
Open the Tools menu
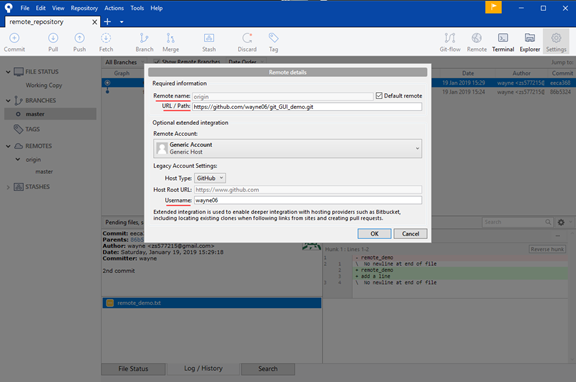tap(137, 8)
